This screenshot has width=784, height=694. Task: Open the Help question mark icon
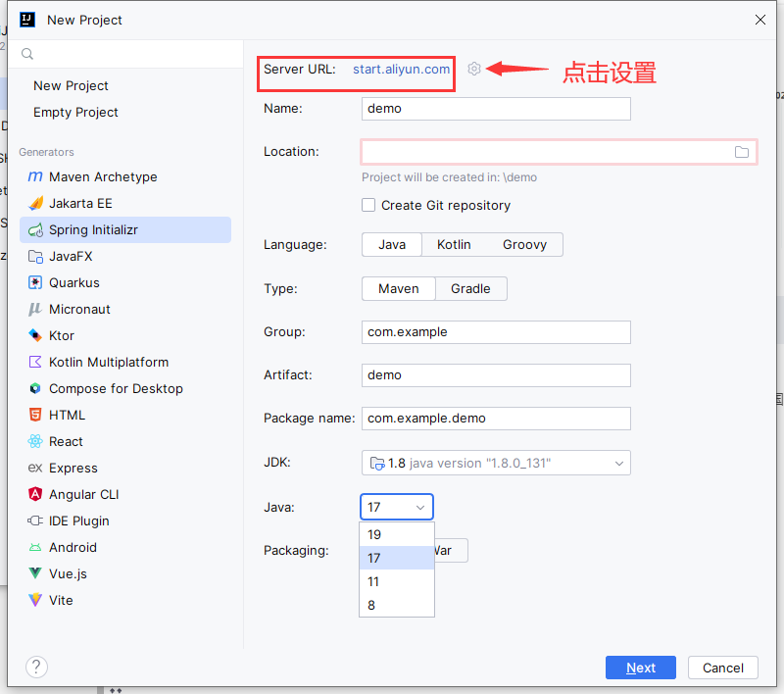(x=36, y=668)
